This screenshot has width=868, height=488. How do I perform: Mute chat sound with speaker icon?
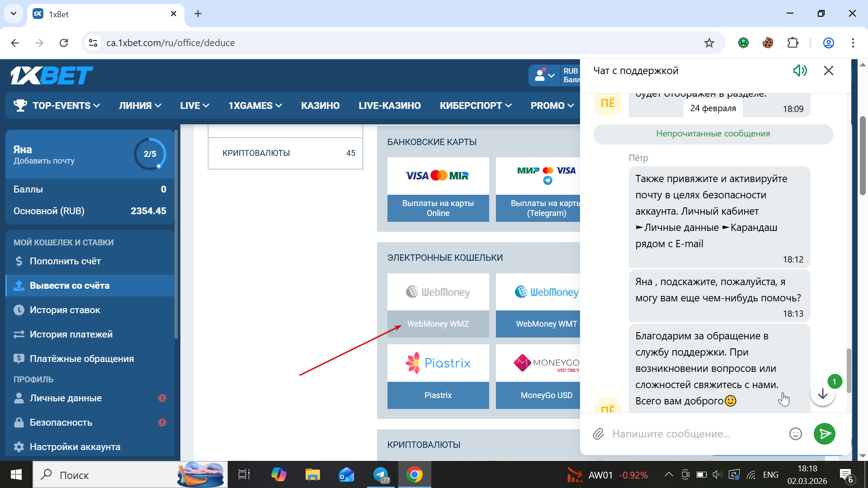coord(800,70)
